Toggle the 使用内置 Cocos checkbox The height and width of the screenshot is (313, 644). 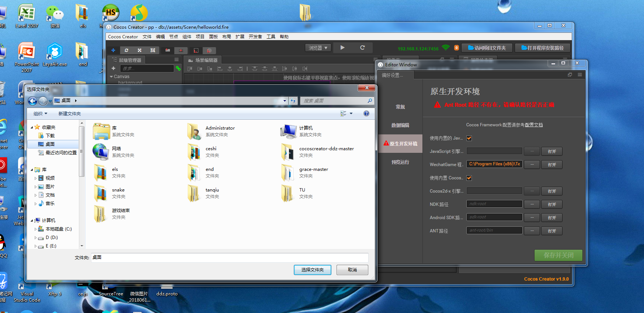coord(469,178)
